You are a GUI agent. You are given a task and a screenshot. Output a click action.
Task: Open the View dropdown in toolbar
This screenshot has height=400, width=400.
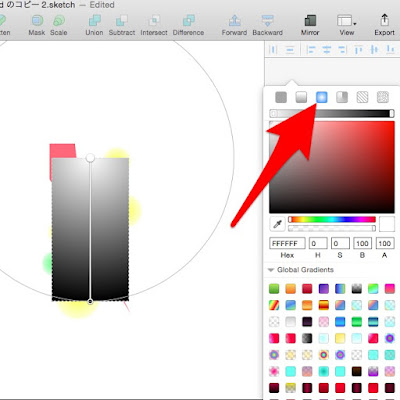(347, 25)
